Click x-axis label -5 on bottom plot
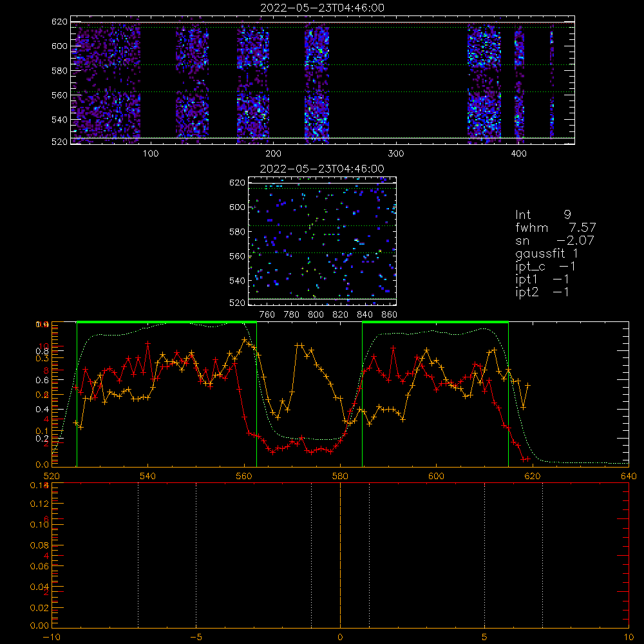The image size is (644, 644). coord(196,638)
